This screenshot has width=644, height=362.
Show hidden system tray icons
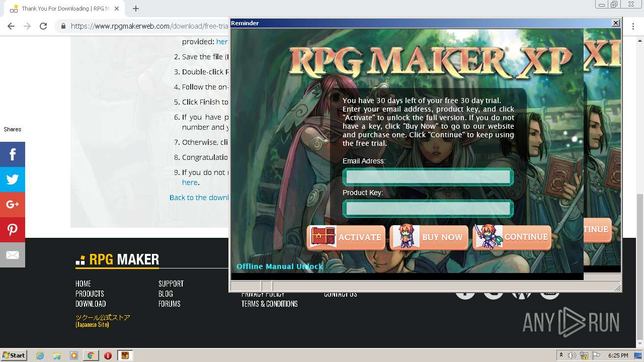[561, 355]
